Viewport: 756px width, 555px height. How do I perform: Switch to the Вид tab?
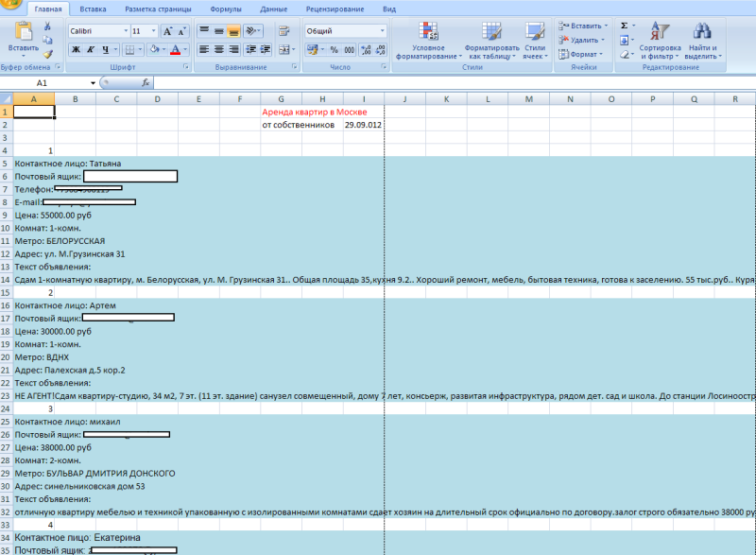coord(389,9)
